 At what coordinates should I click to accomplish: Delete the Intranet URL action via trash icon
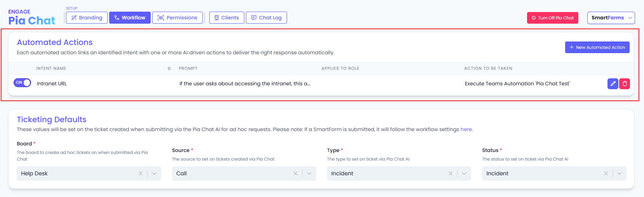[x=625, y=84]
